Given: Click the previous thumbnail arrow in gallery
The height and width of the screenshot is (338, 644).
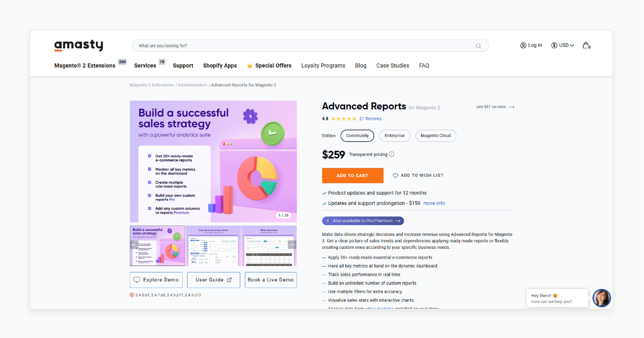Looking at the screenshot, I should click(134, 245).
